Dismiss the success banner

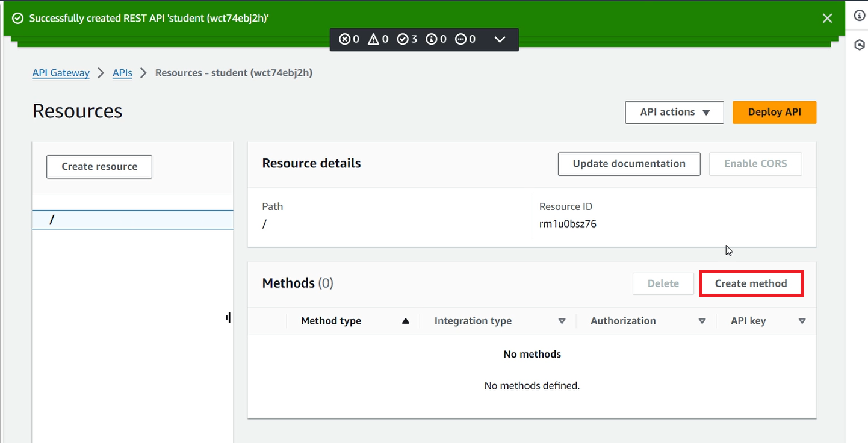pyautogui.click(x=827, y=18)
